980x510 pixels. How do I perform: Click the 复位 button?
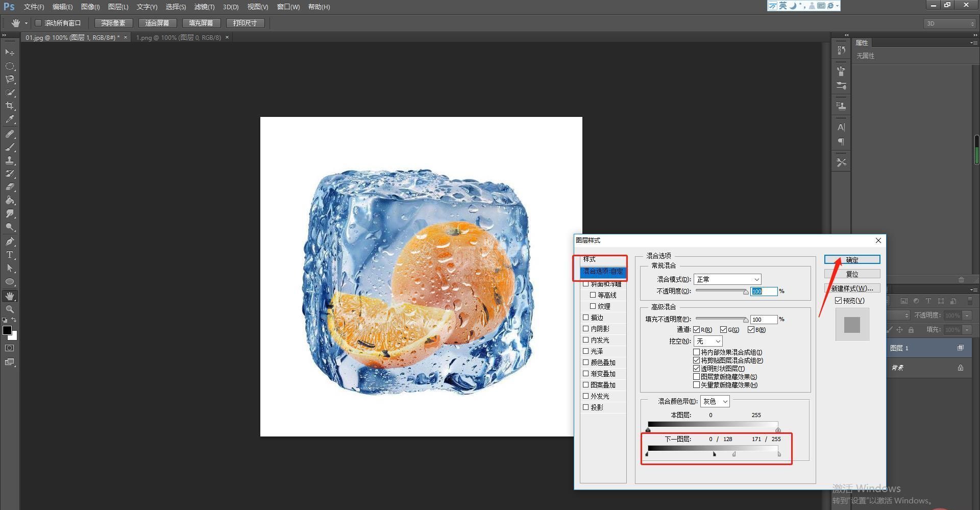852,274
